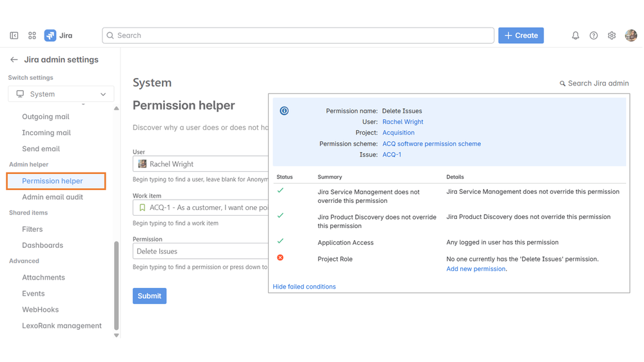644x362 pixels.
Task: Click the Permission field with Delete Issues
Action: click(x=200, y=251)
